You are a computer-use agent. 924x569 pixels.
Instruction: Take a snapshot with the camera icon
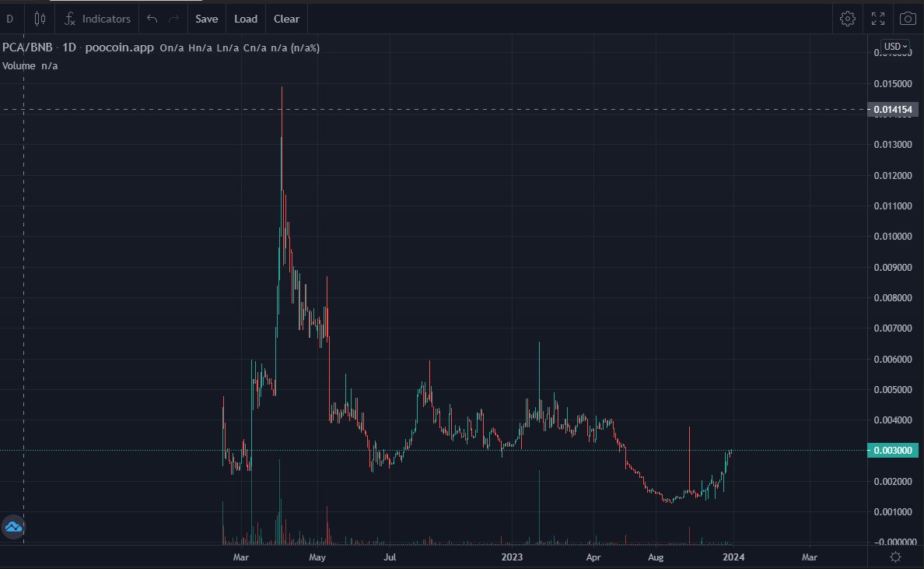907,18
